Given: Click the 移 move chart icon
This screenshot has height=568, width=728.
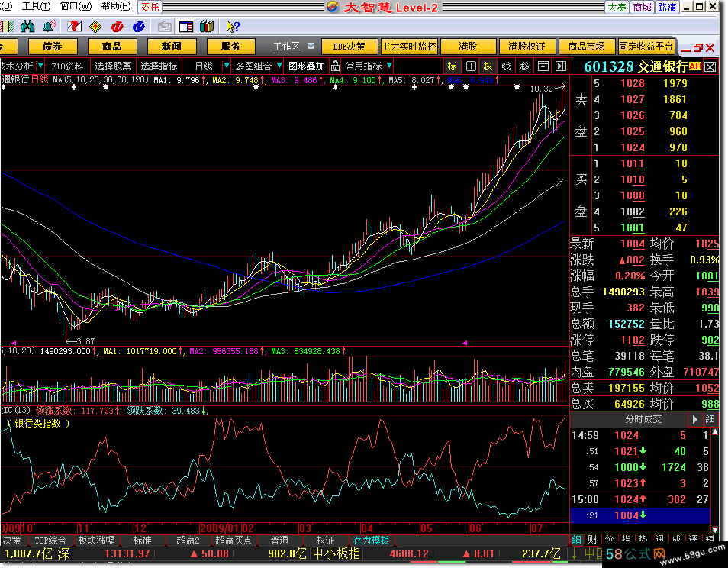Looking at the screenshot, I should pyautogui.click(x=525, y=66).
